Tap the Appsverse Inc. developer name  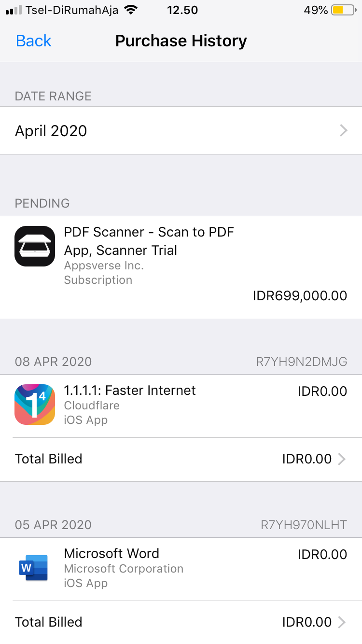pos(104,266)
